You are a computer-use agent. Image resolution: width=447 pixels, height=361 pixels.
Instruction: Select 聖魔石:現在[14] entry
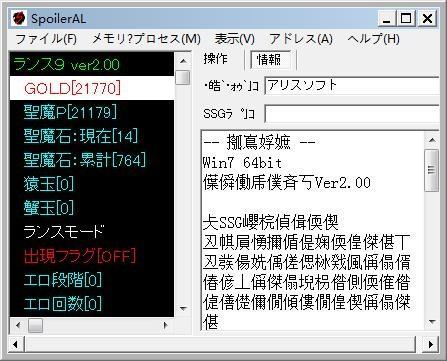(x=92, y=136)
